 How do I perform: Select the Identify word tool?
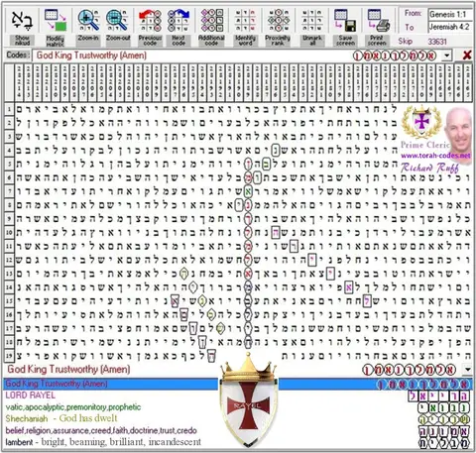(245, 20)
